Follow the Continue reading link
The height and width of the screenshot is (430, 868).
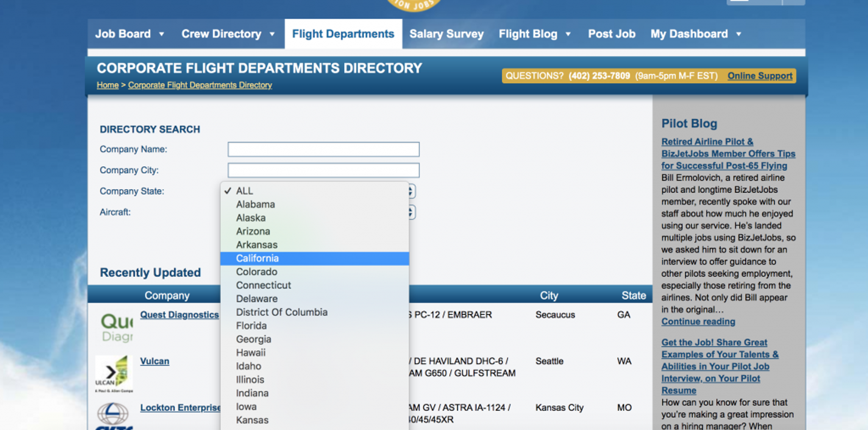698,321
